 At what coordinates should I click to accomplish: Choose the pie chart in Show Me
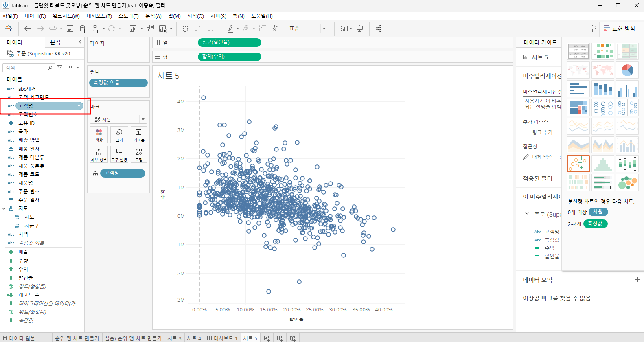(x=627, y=70)
